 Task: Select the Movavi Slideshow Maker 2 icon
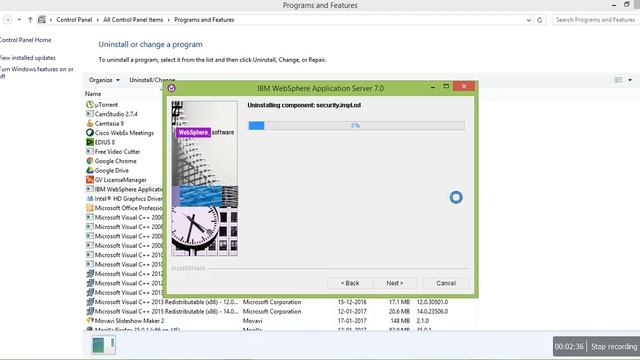point(90,320)
